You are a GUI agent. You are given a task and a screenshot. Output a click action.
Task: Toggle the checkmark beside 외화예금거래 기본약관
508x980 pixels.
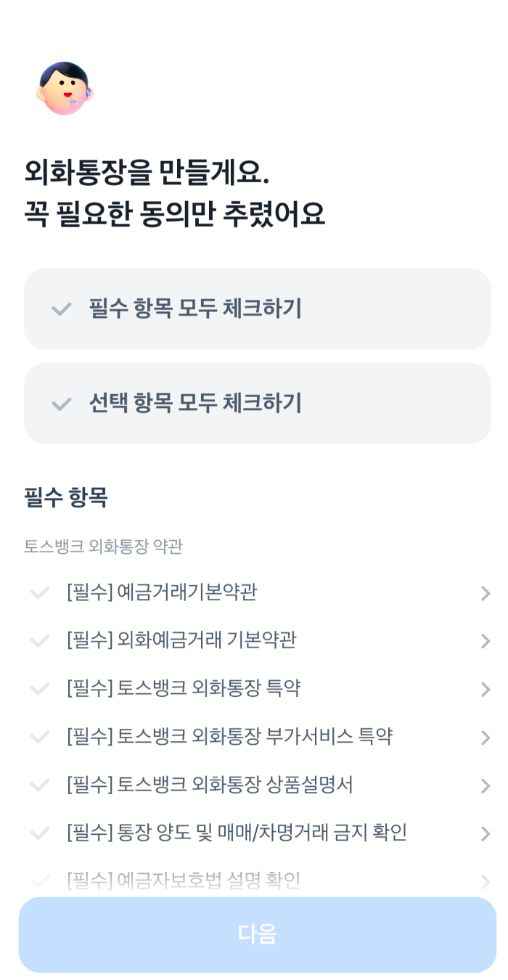39,641
